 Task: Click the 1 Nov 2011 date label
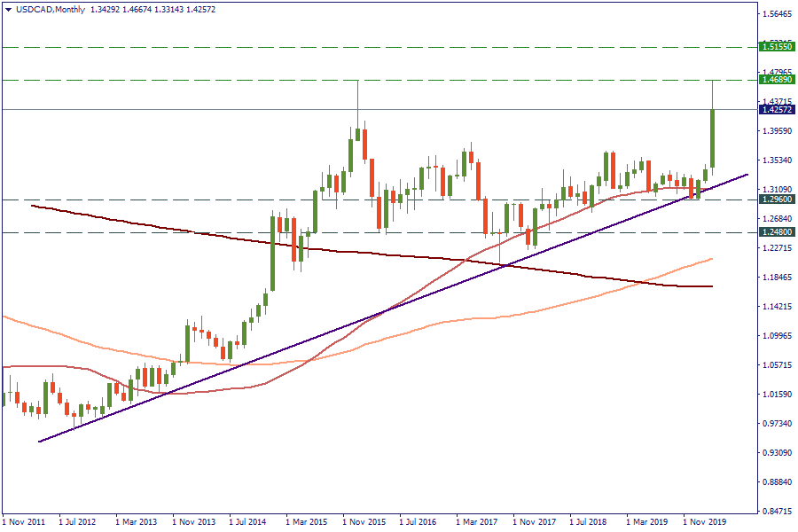[x=23, y=522]
